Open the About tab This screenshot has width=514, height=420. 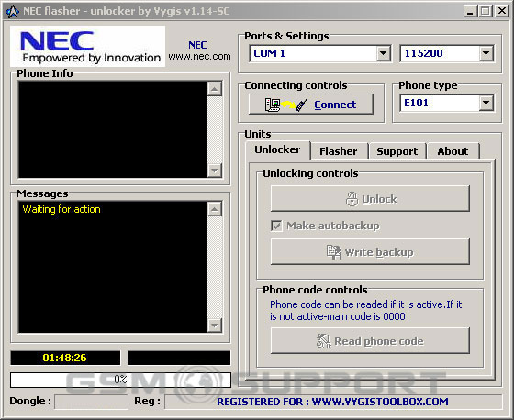click(x=453, y=151)
